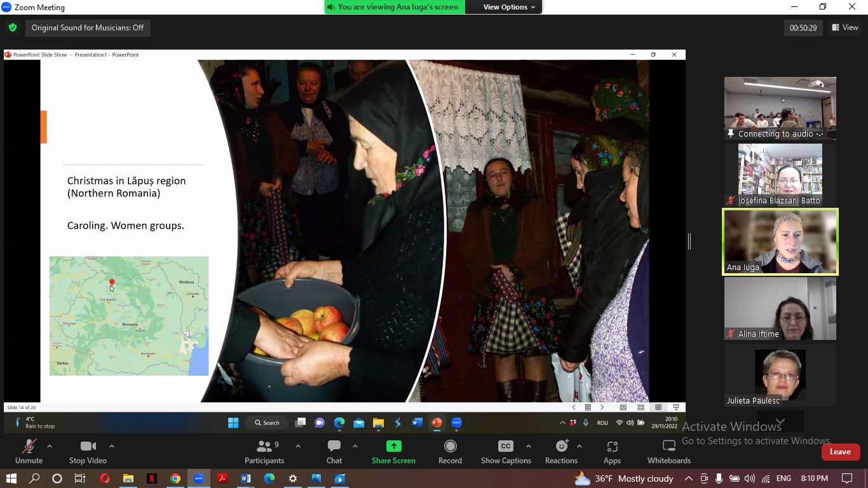This screenshot has height=488, width=868.
Task: Click the red map pin on the slide
Action: [112, 283]
